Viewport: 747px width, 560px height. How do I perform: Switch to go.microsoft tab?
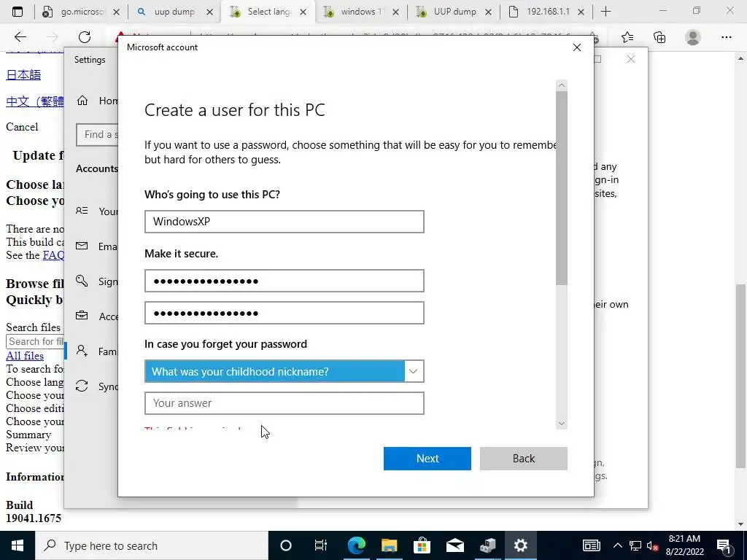(x=81, y=12)
